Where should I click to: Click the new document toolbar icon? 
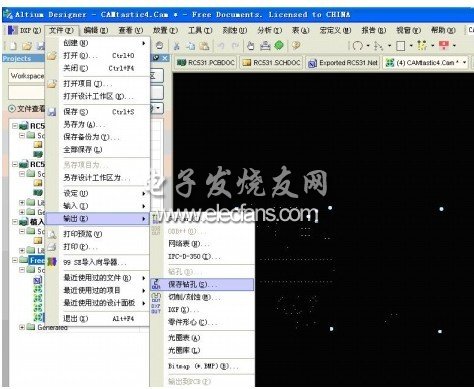pos(13,46)
